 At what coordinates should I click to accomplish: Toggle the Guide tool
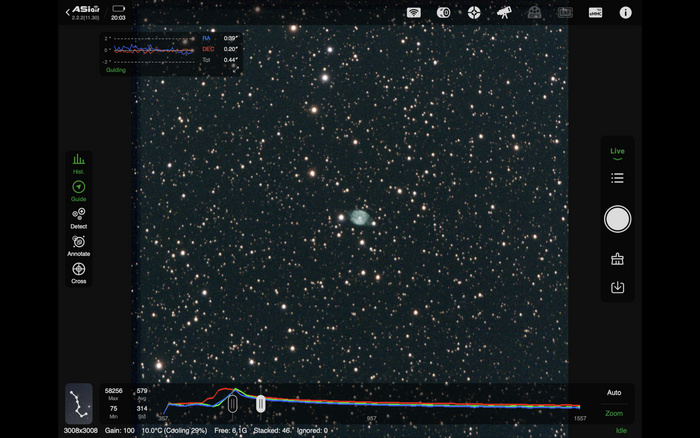click(79, 191)
